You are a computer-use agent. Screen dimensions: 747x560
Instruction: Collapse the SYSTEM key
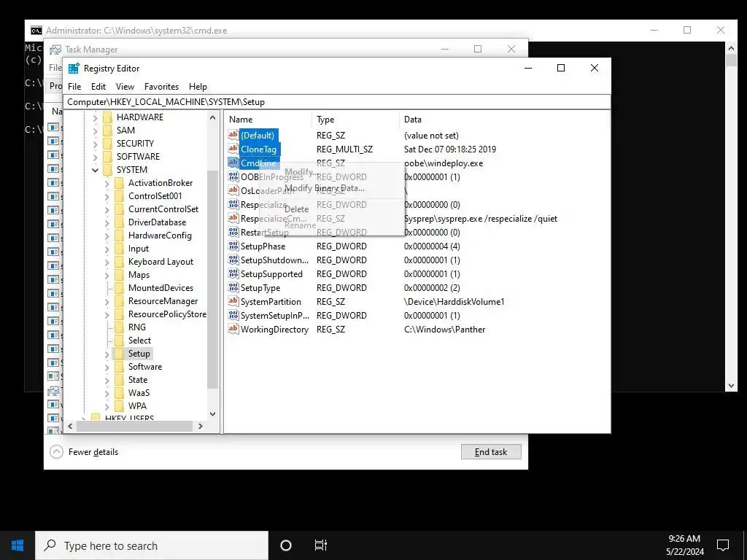[x=96, y=170]
